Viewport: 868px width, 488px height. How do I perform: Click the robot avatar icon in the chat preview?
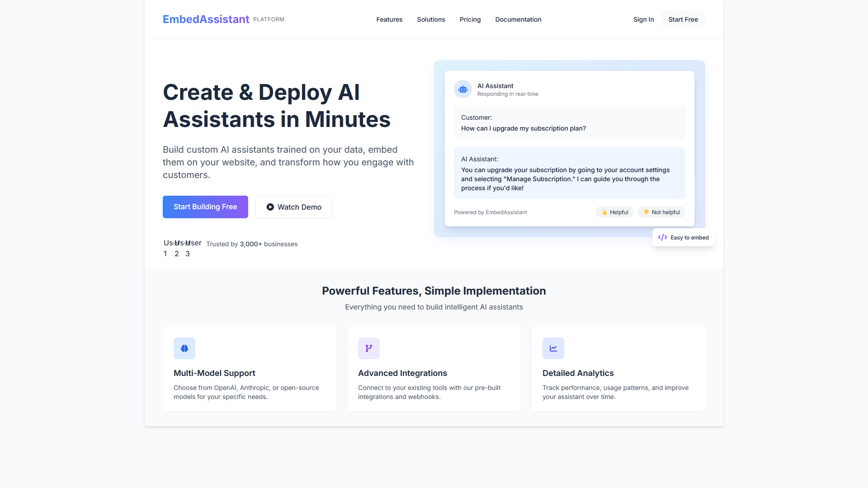[x=463, y=89]
